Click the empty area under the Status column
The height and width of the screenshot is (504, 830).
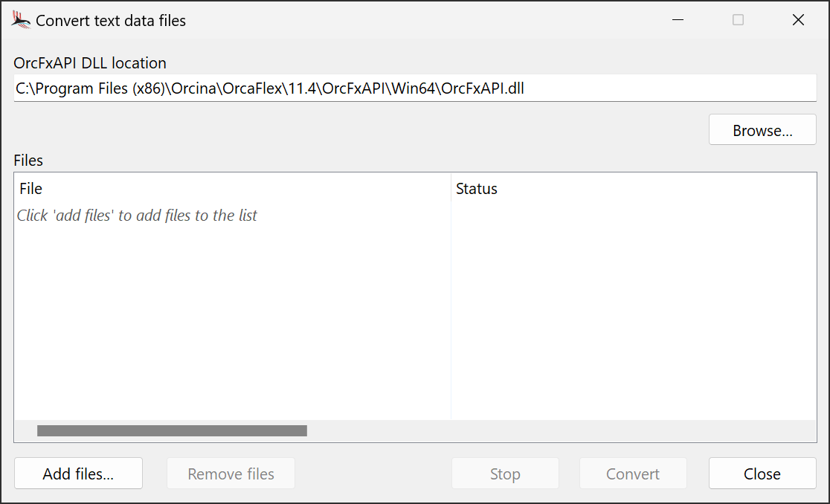click(634, 312)
